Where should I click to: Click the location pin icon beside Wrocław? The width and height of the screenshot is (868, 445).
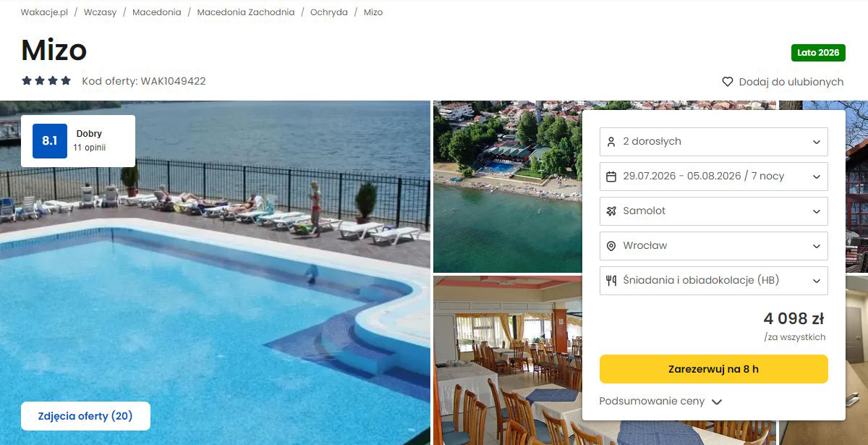pyautogui.click(x=611, y=246)
